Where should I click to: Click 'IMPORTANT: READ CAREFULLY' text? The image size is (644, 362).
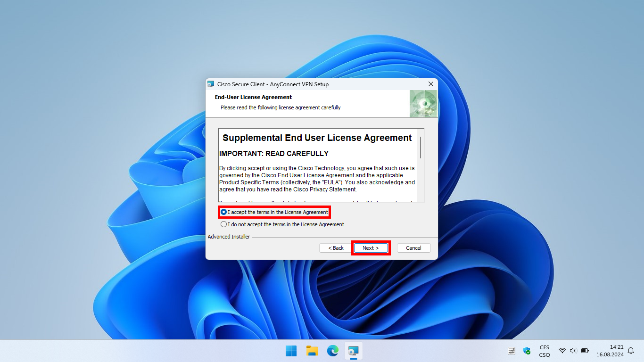pos(274,154)
